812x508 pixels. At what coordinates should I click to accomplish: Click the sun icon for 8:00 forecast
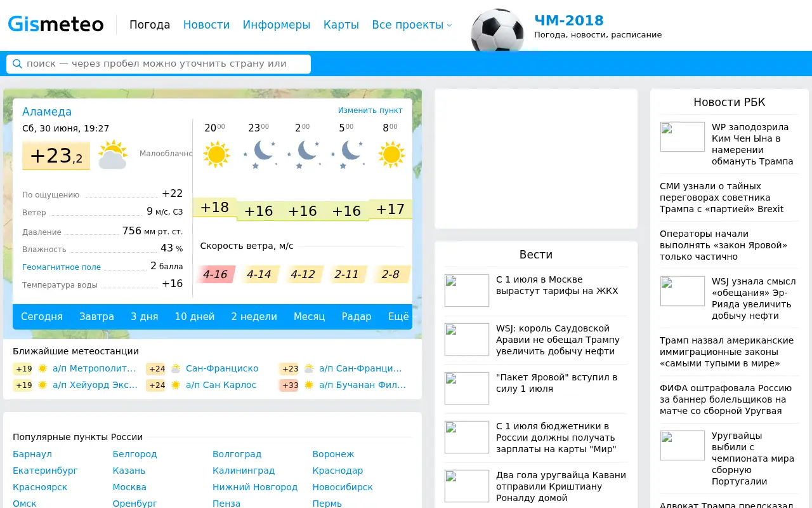391,154
